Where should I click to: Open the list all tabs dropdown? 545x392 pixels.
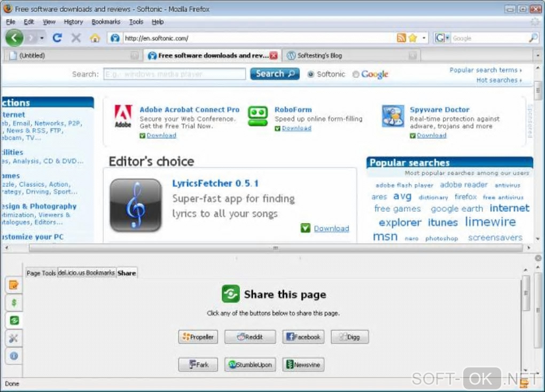(x=538, y=56)
